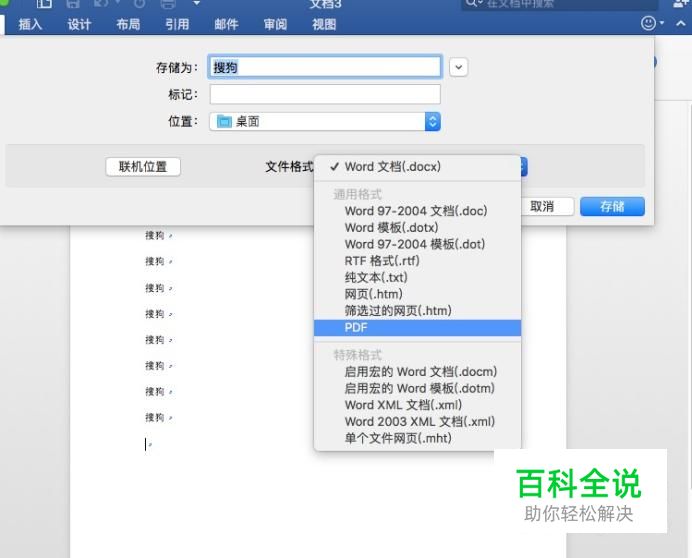Select the 引用 ribbon tab
This screenshot has width=692, height=558.
pyautogui.click(x=177, y=24)
